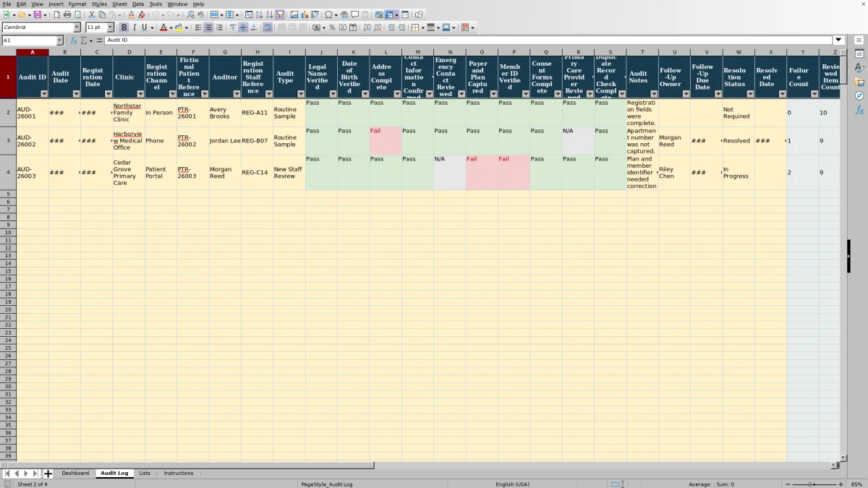Open Resolution Status column filter dropdown
The height and width of the screenshot is (488, 868).
(x=750, y=94)
